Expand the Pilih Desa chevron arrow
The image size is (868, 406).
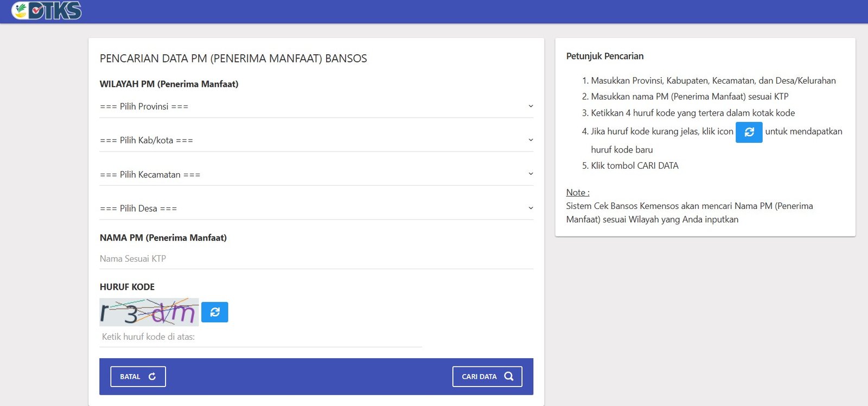(x=531, y=208)
